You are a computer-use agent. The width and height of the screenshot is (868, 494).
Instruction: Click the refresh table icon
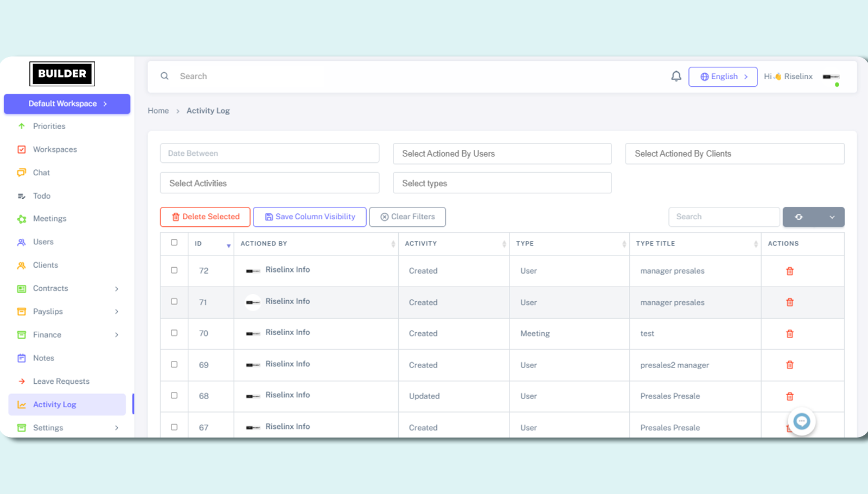pyautogui.click(x=799, y=217)
